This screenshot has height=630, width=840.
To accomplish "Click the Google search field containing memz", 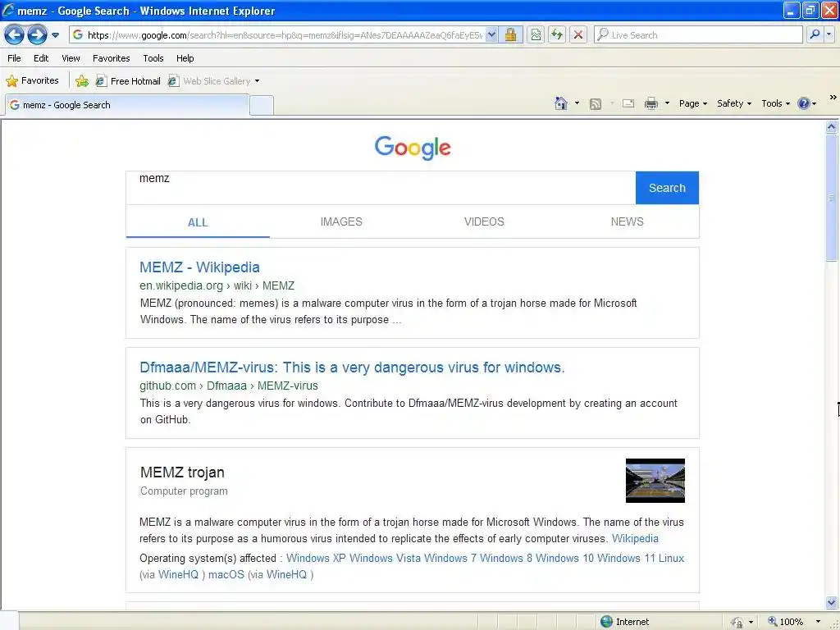I will (x=381, y=188).
